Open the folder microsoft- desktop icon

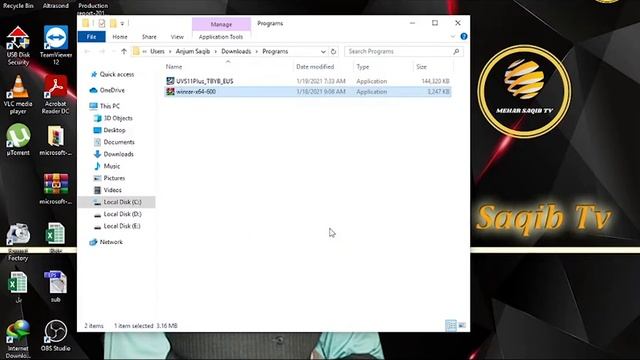[x=56, y=141]
